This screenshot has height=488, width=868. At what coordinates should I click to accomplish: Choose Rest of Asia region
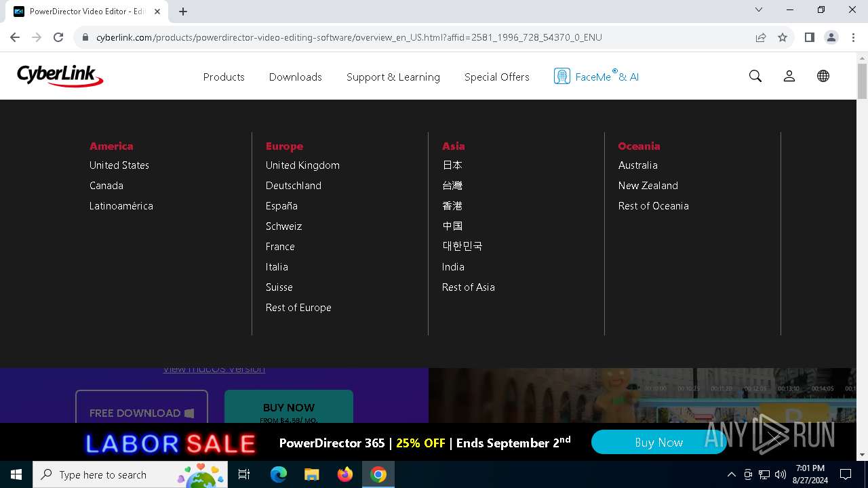pyautogui.click(x=469, y=287)
